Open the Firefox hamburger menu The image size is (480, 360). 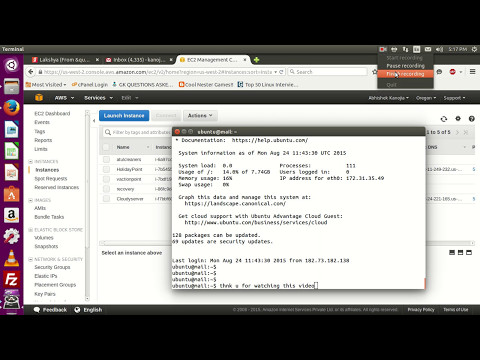[x=472, y=72]
